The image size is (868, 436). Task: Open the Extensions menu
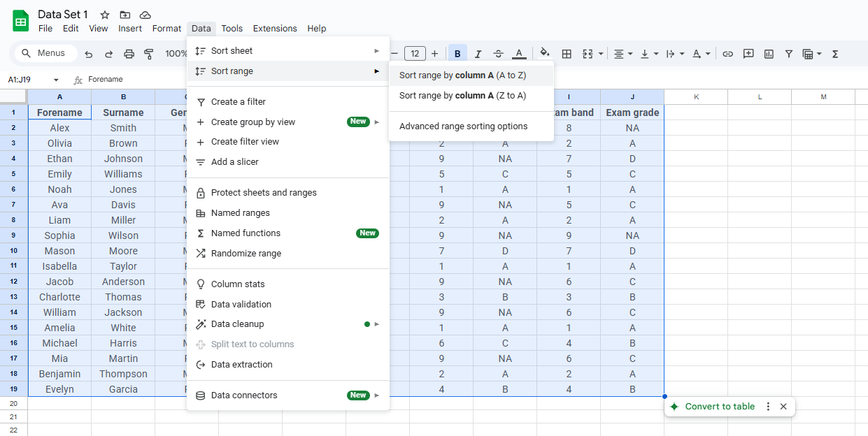tap(275, 29)
